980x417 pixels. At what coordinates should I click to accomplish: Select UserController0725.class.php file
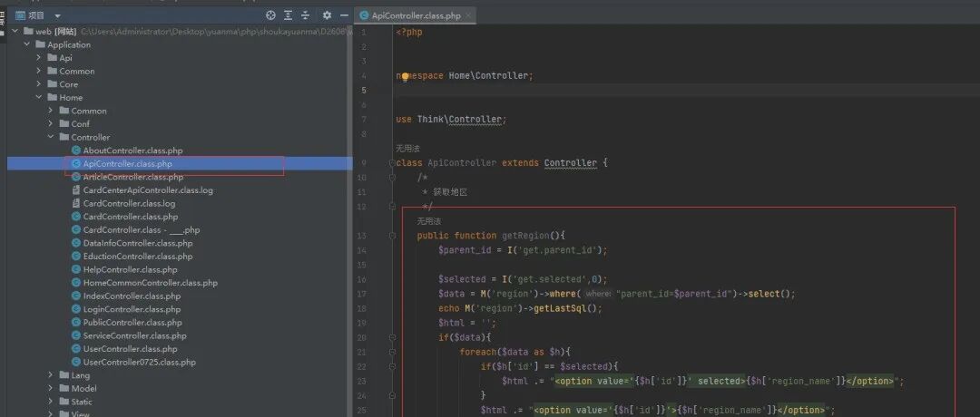(x=140, y=362)
